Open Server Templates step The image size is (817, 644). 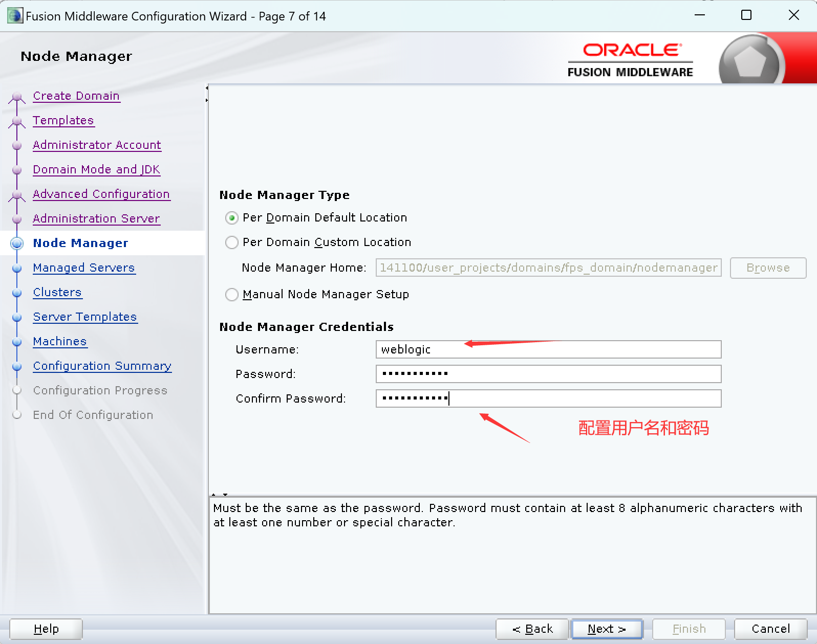85,317
